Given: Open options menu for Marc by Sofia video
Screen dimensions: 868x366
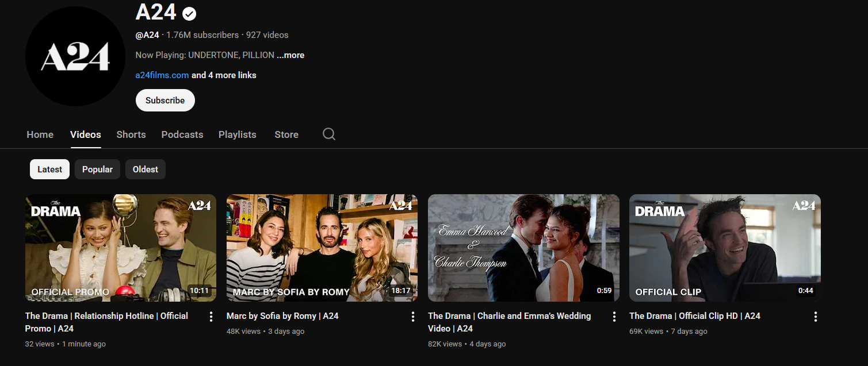Looking at the screenshot, I should click(x=412, y=317).
